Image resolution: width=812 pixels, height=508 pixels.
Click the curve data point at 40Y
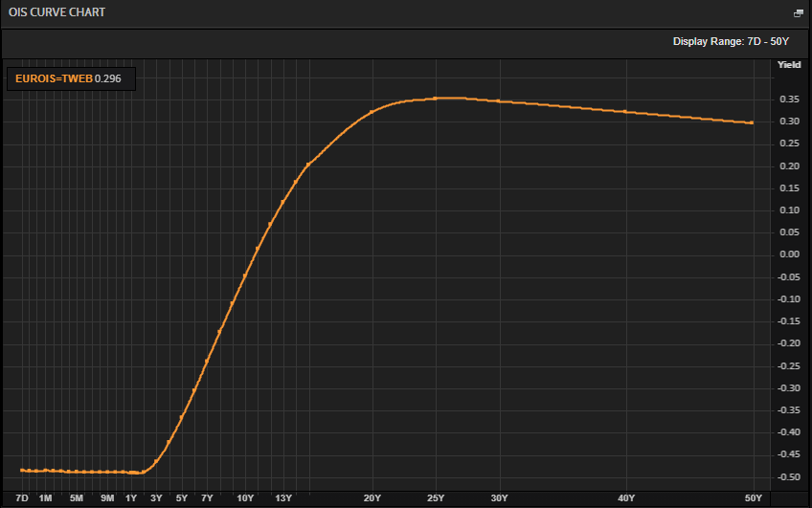tap(625, 112)
